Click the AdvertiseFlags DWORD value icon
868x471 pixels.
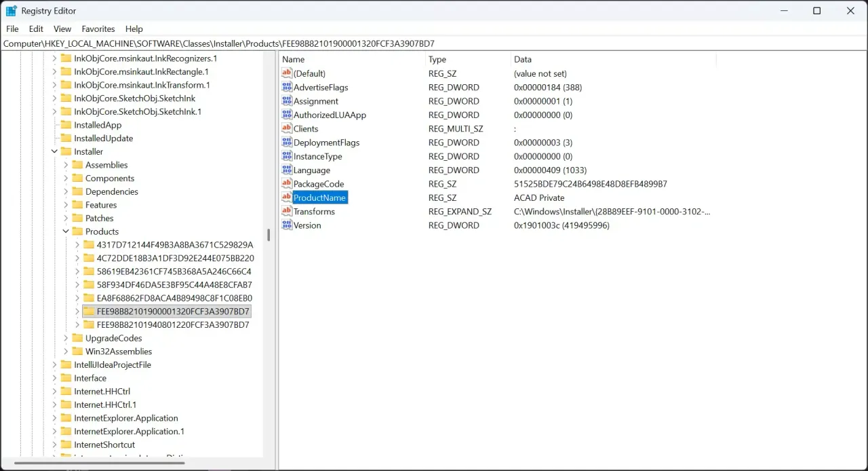click(x=287, y=88)
